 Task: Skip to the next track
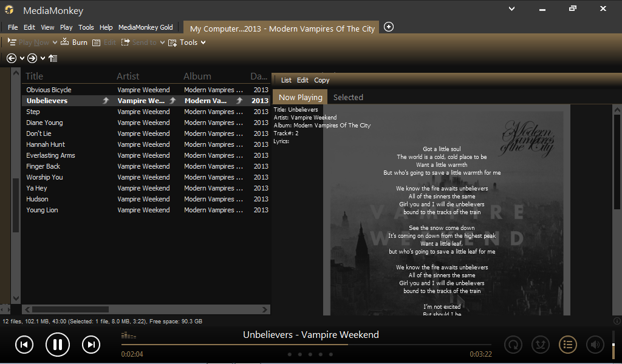[91, 345]
